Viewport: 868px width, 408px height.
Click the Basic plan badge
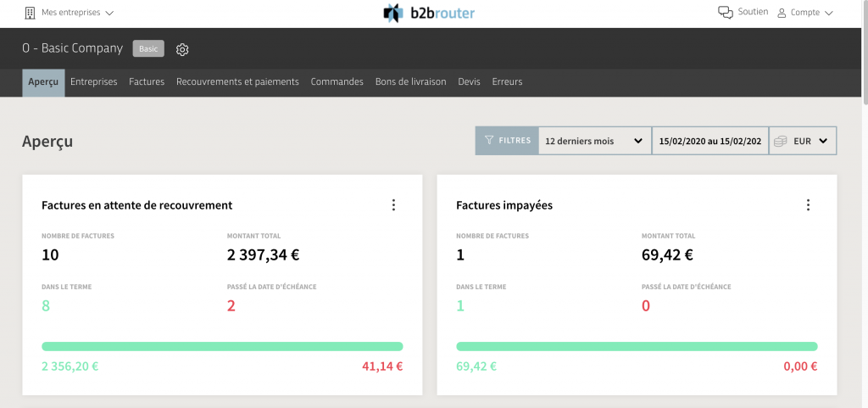(148, 48)
